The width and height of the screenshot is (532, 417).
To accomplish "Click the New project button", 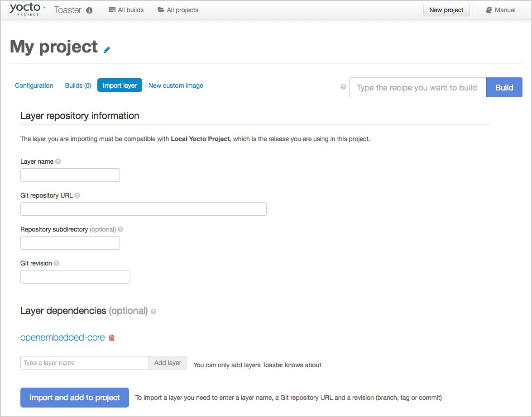I will coord(446,10).
